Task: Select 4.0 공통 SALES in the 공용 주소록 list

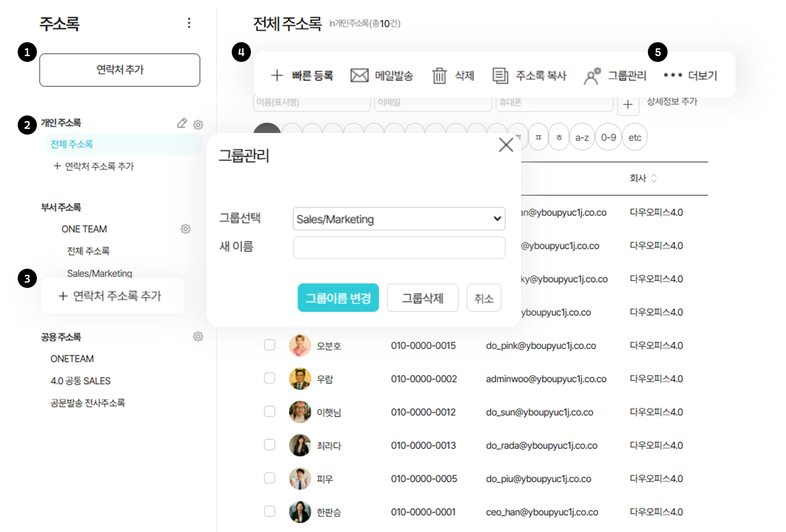Action: 81,381
